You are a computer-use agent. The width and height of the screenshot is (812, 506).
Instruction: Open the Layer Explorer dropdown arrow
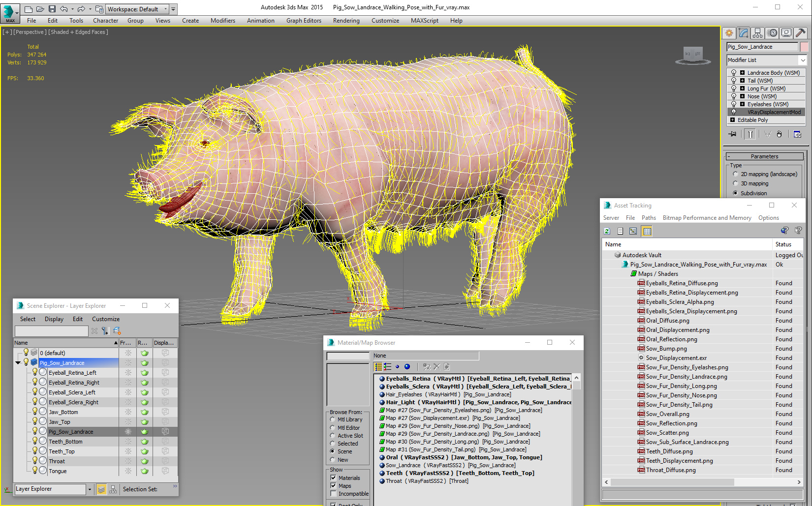pyautogui.click(x=90, y=489)
